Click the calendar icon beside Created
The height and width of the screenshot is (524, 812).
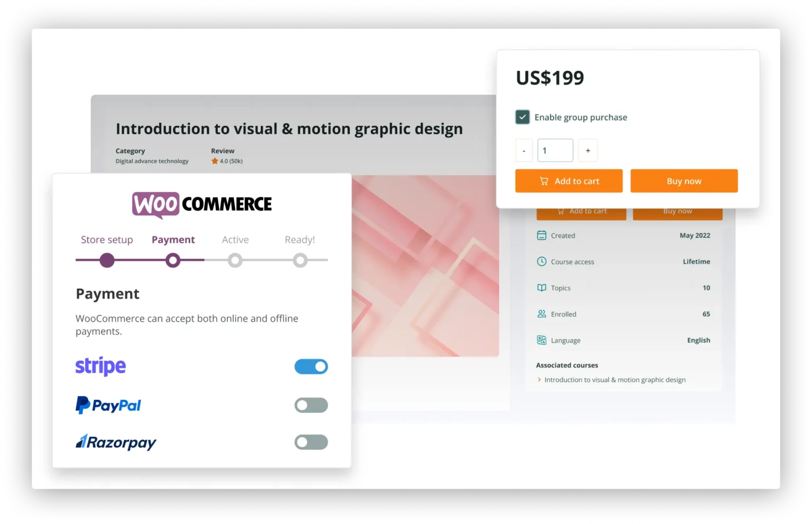[x=541, y=235]
